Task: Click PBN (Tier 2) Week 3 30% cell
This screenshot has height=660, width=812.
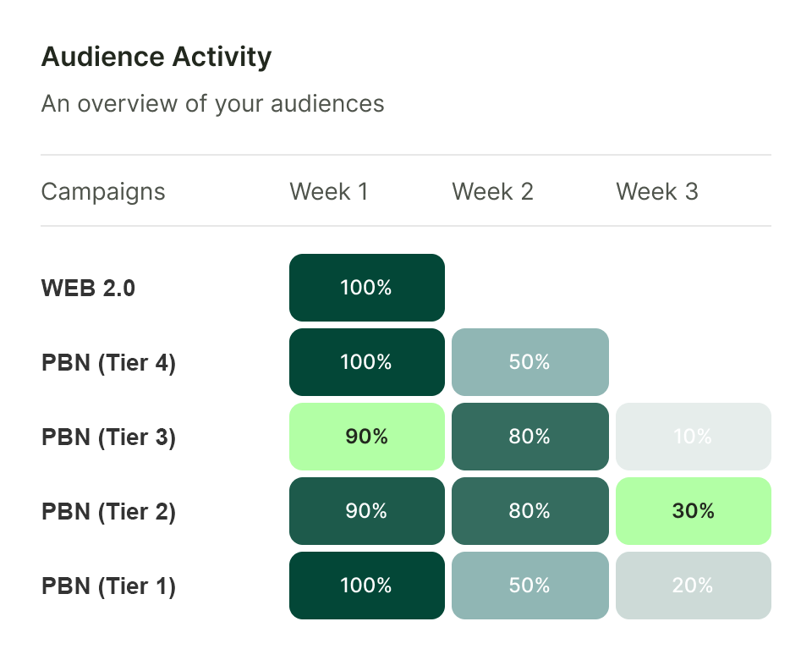Action: pyautogui.click(x=693, y=511)
